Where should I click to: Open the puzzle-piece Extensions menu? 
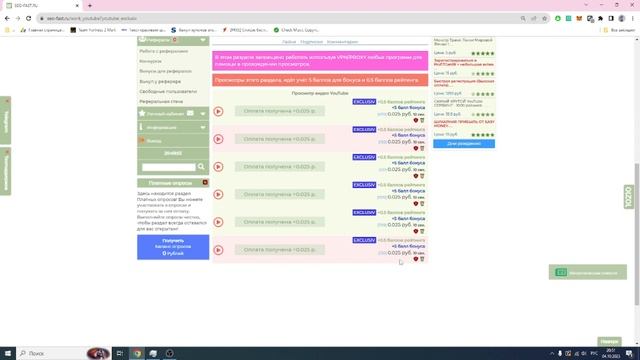[600, 18]
